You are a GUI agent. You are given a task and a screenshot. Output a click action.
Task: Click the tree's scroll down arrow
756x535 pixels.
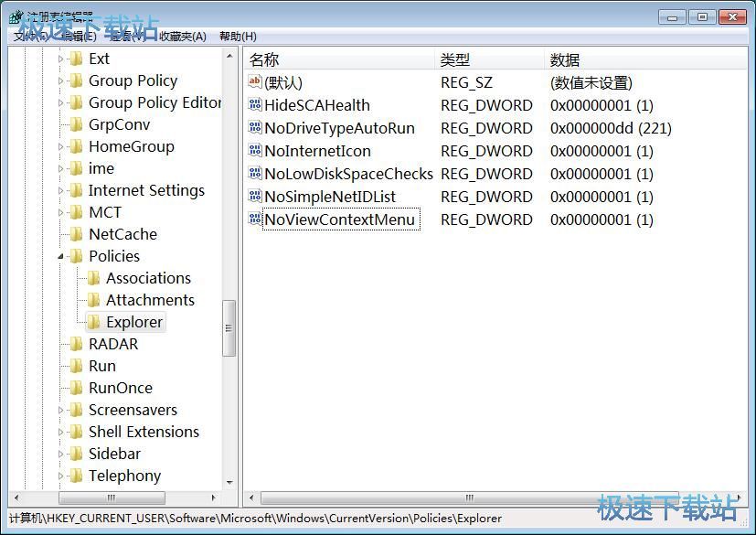click(x=229, y=483)
